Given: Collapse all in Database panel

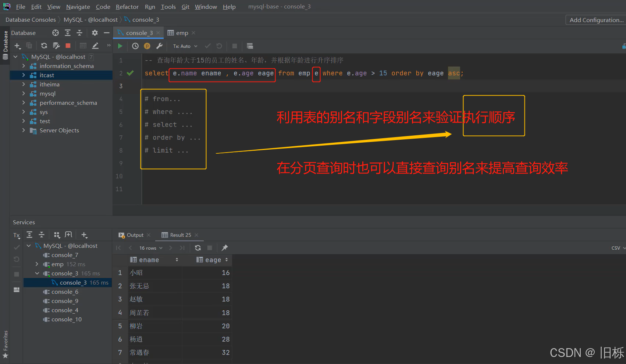Looking at the screenshot, I should 79,33.
